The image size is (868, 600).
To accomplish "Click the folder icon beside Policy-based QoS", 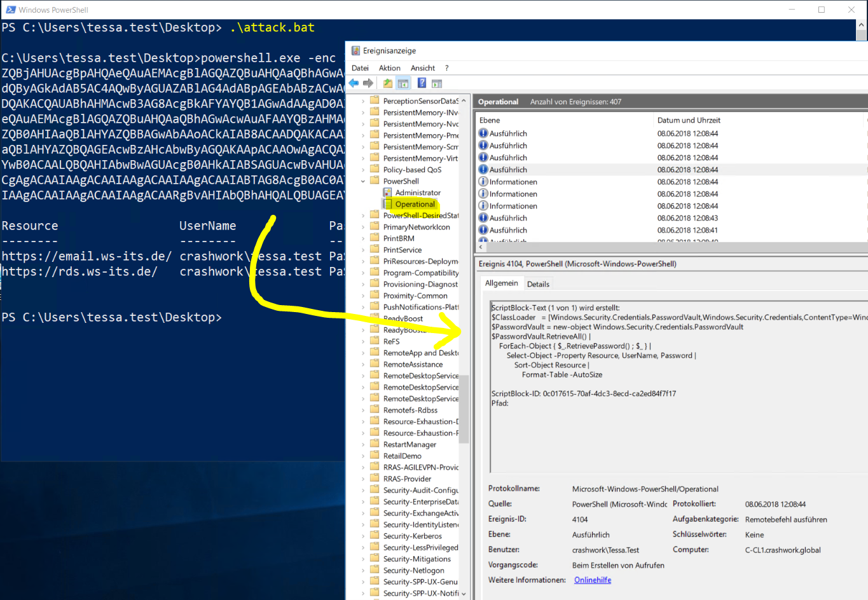I will coord(375,170).
